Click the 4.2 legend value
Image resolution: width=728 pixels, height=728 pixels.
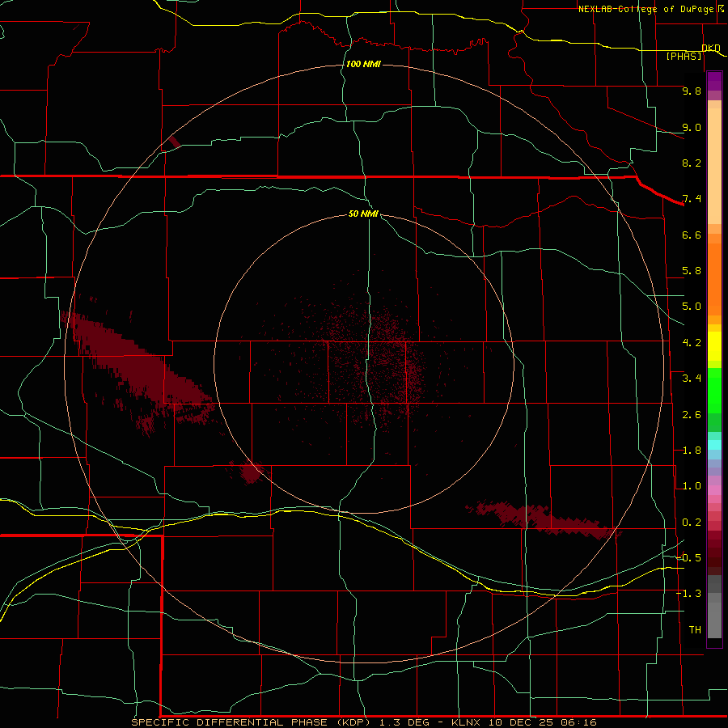pos(692,343)
